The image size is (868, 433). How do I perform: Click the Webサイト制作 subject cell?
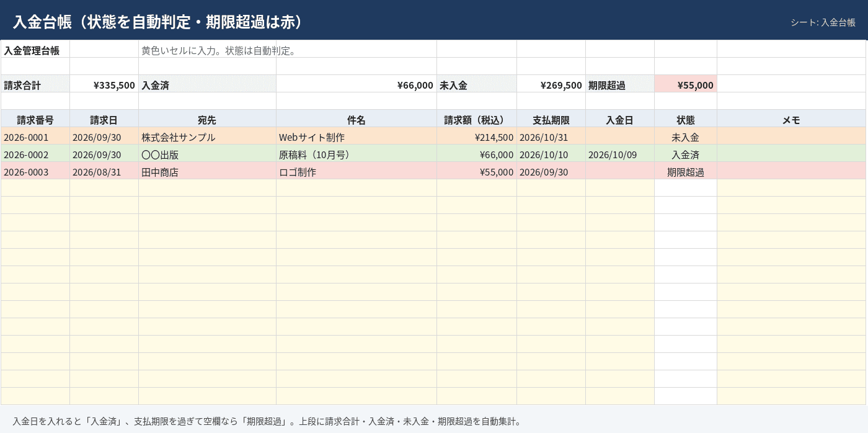pos(356,136)
